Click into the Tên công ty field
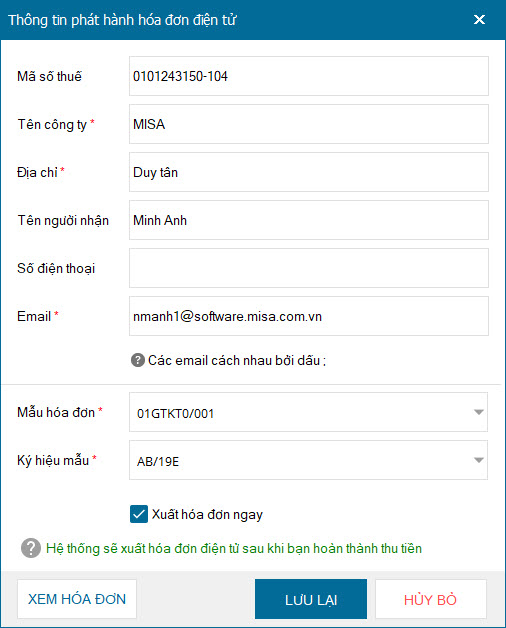The image size is (506, 628). [x=308, y=124]
